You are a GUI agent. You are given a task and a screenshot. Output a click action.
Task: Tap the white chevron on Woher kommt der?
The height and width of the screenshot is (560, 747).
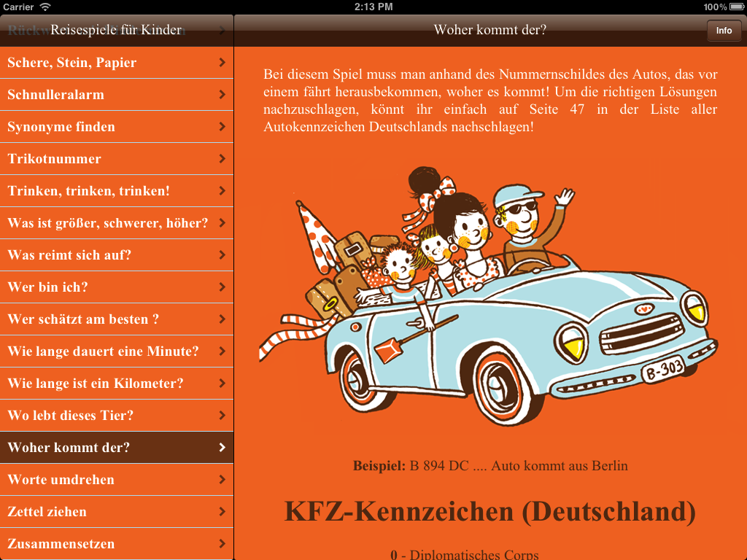coord(222,448)
